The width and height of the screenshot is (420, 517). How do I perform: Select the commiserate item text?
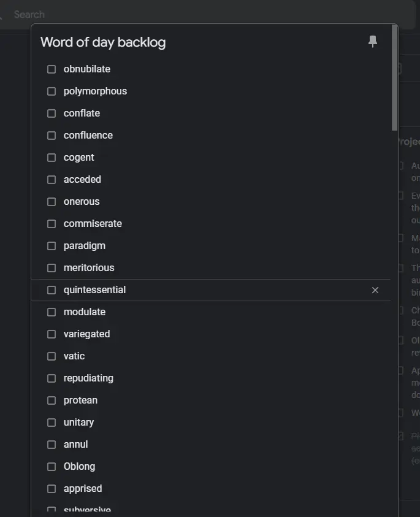pyautogui.click(x=93, y=224)
